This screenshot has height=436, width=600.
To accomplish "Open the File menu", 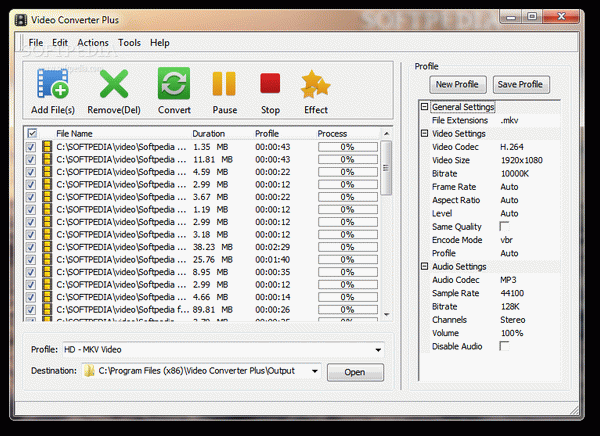I will coord(36,42).
